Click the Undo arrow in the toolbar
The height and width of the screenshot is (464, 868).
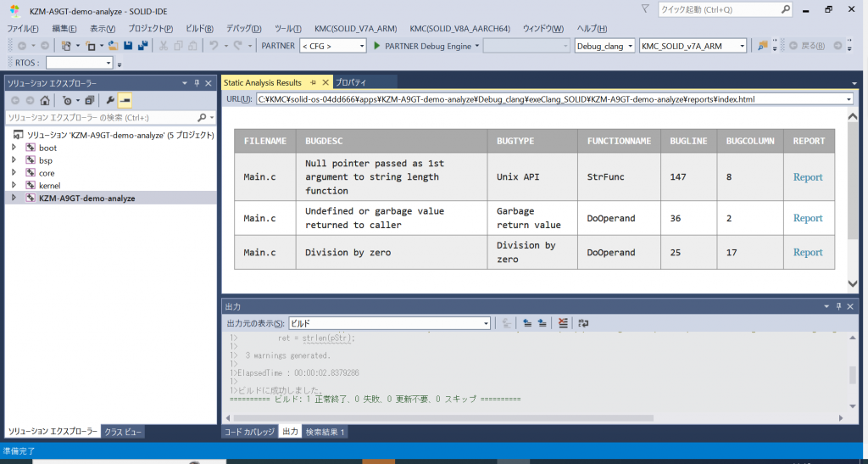[214, 45]
